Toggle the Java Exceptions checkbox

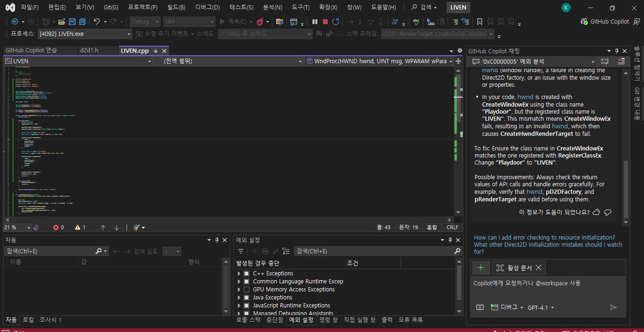(x=246, y=298)
